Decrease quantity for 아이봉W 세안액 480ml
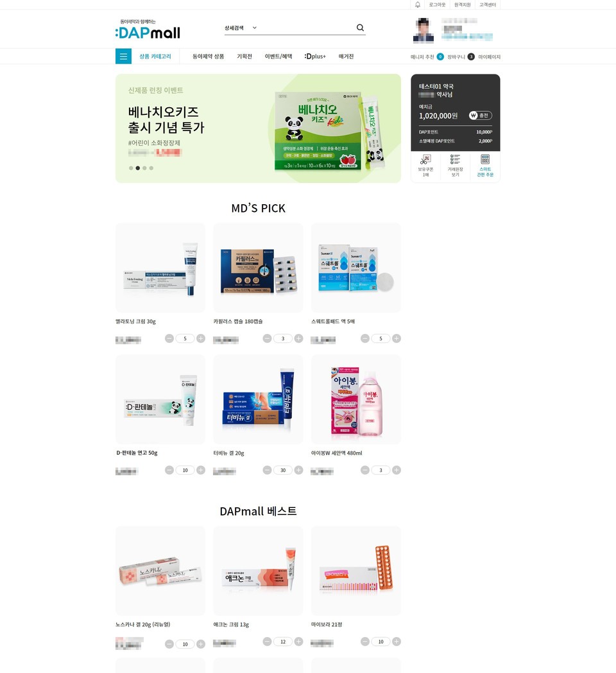This screenshot has width=616, height=673. pyautogui.click(x=365, y=470)
